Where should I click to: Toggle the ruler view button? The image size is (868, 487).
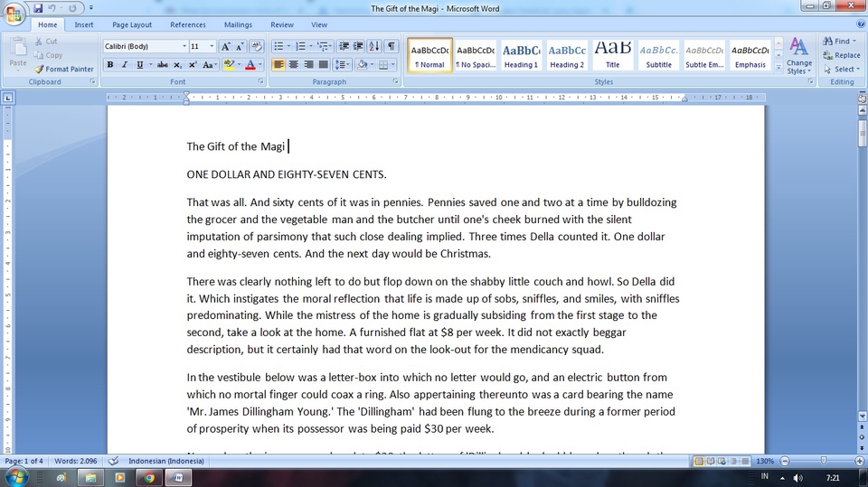(x=862, y=98)
